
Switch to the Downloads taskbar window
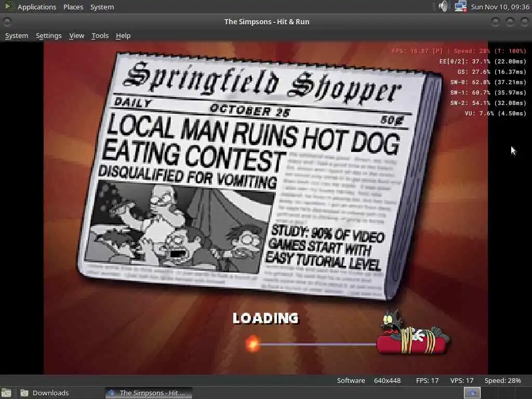(45, 393)
